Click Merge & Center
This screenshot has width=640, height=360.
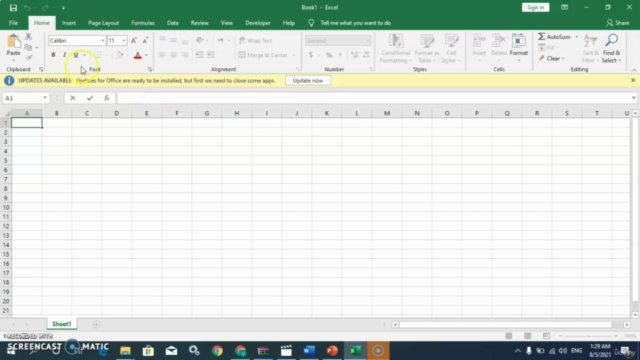263,55
